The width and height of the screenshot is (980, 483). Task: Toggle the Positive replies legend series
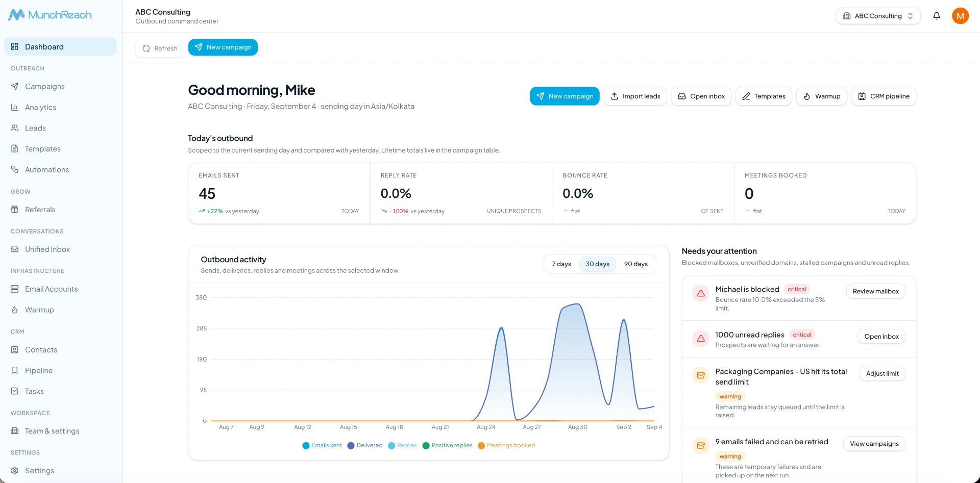coord(448,446)
